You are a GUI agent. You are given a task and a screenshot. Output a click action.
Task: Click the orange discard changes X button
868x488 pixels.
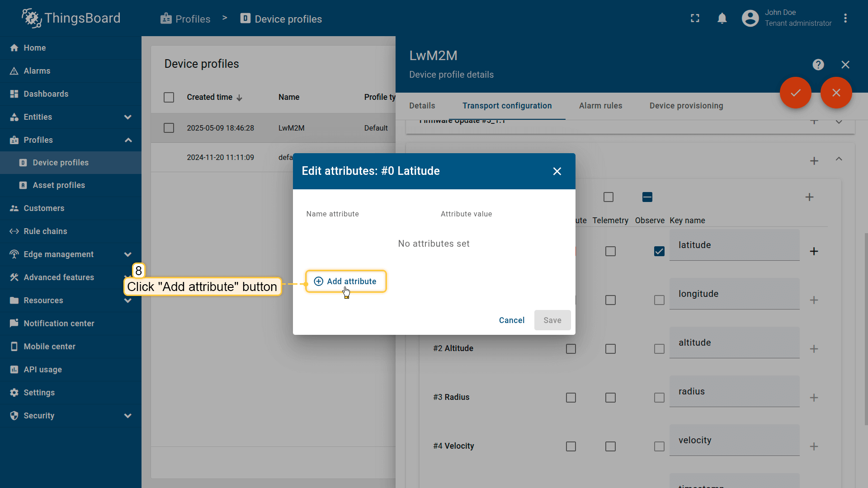coord(836,93)
